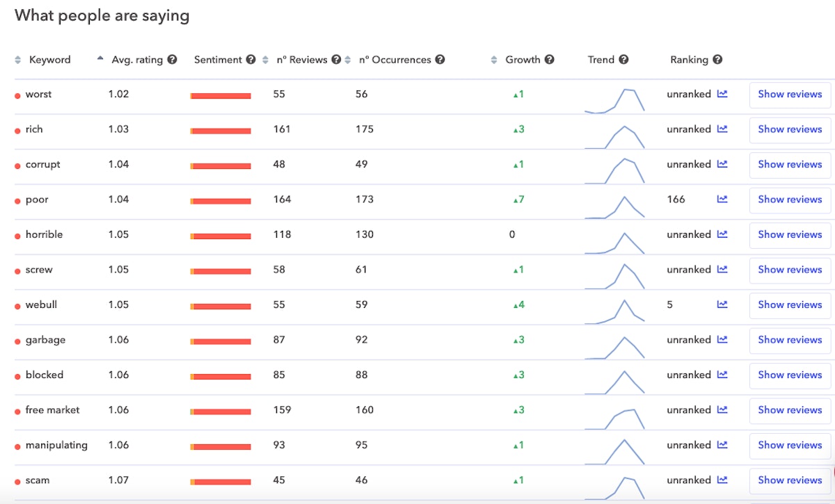The image size is (835, 504).
Task: Show reviews for 'free market' keyword
Action: pos(790,410)
